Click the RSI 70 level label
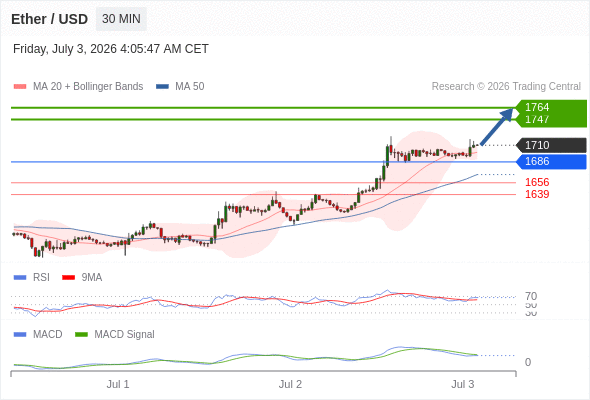This screenshot has height=400, width=590. [531, 296]
